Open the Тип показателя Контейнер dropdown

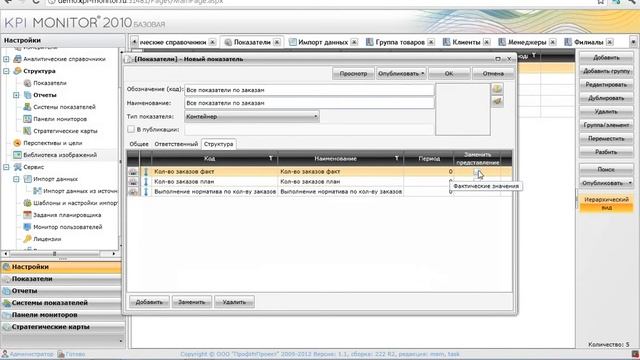tap(251, 117)
